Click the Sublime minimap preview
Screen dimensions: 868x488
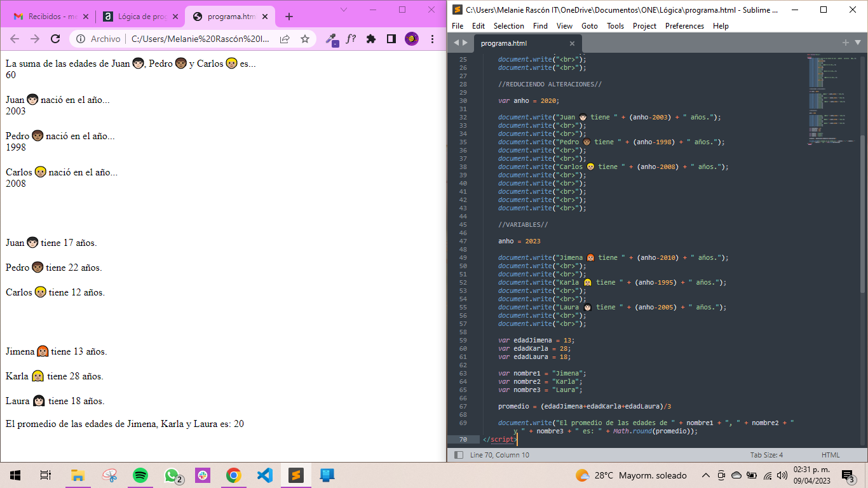pos(832,98)
